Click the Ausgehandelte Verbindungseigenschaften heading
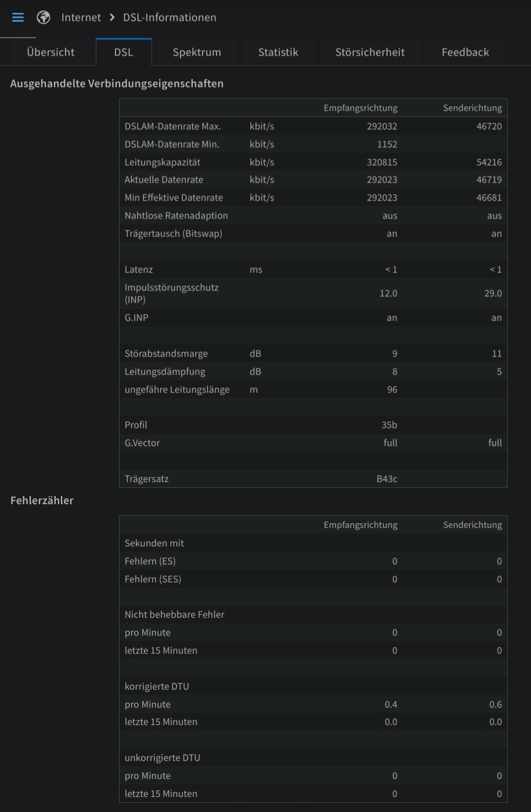The height and width of the screenshot is (812, 531). point(117,84)
